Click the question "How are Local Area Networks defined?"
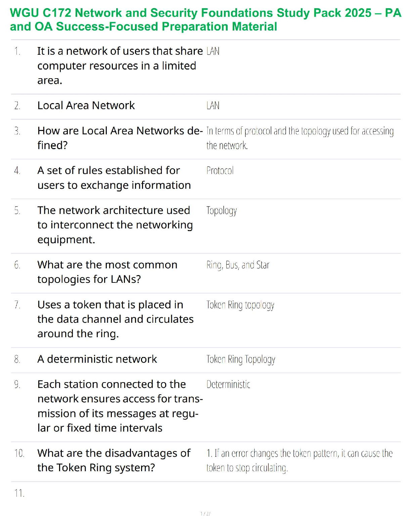 [120, 138]
